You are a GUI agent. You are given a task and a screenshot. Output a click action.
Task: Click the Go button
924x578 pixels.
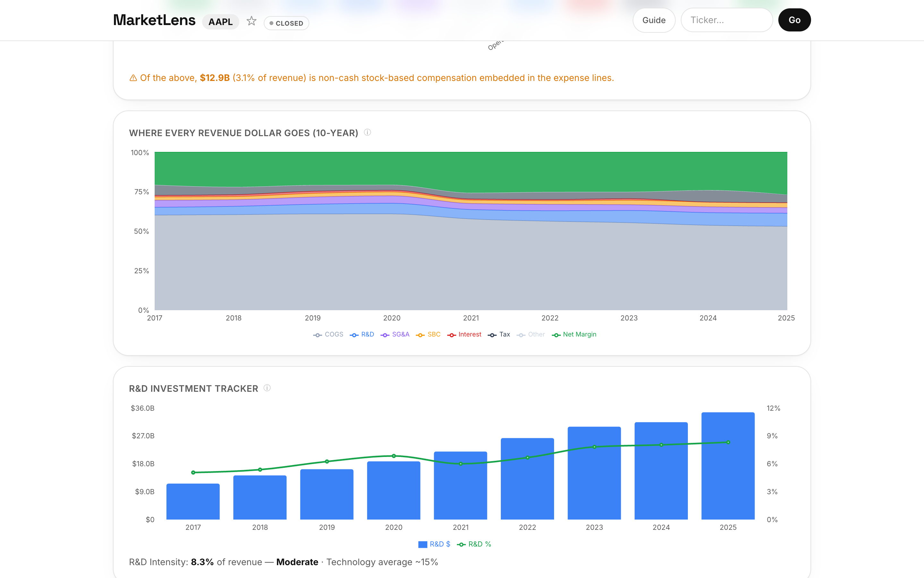tap(794, 20)
